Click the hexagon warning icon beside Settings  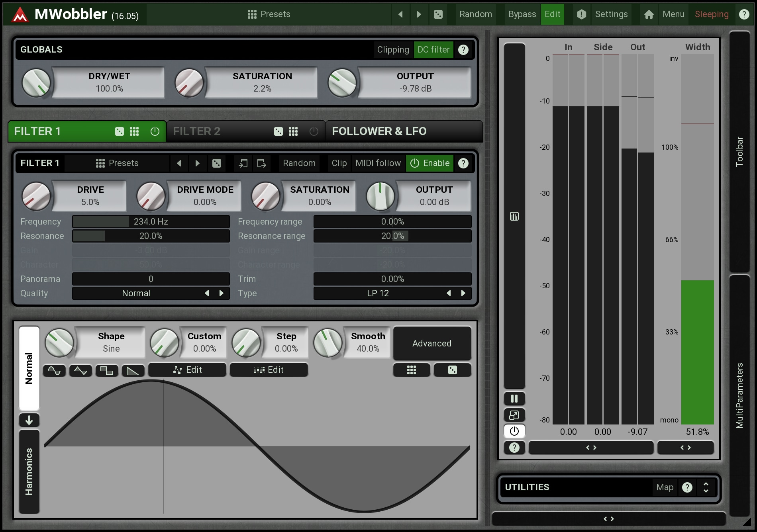point(581,14)
